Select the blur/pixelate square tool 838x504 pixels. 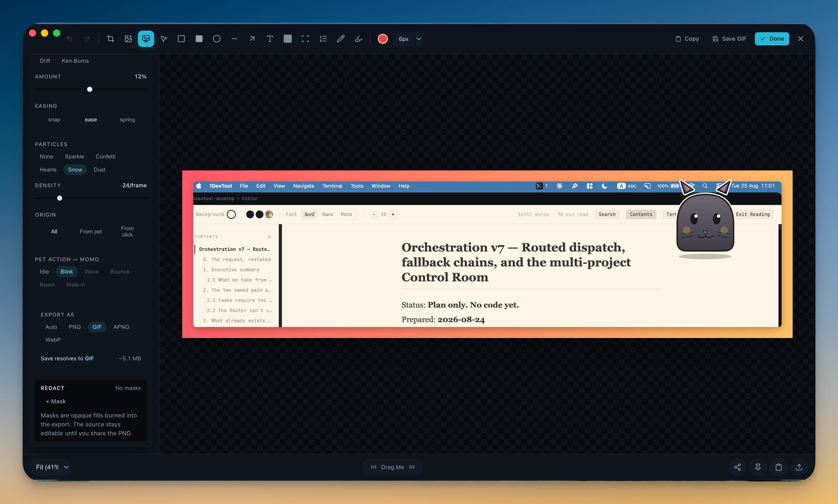pyautogui.click(x=288, y=39)
